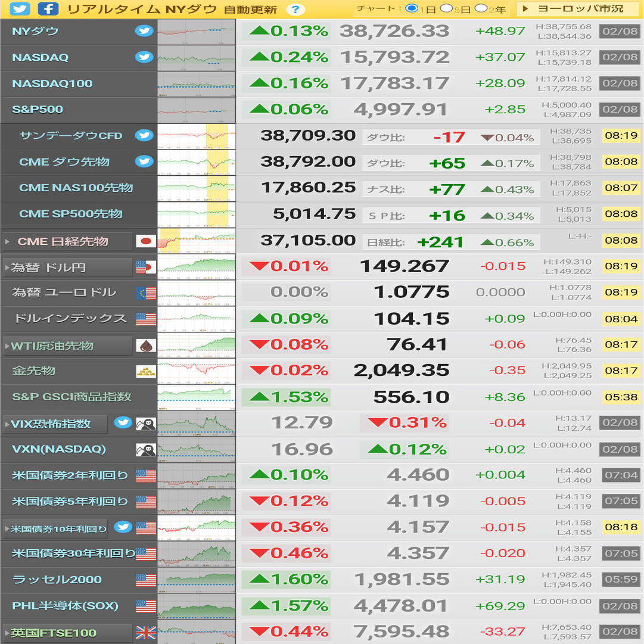
Task: Click the Twitter share icon in header
Action: 19,8
